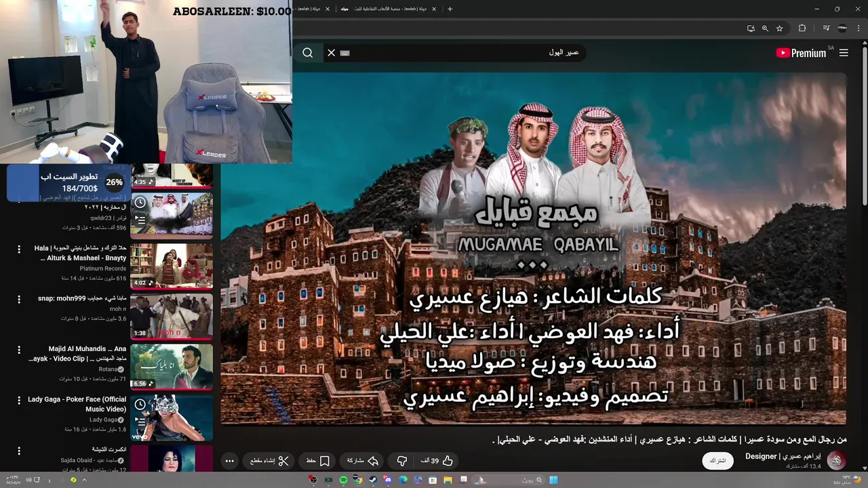Add Lady Gaga video to queue icon
The width and height of the screenshot is (868, 488).
click(140, 422)
